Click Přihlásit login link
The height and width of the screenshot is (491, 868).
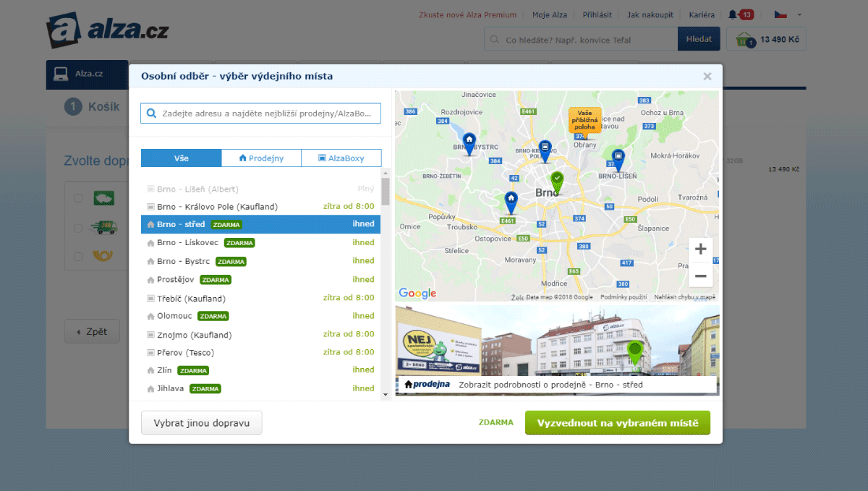click(x=597, y=14)
